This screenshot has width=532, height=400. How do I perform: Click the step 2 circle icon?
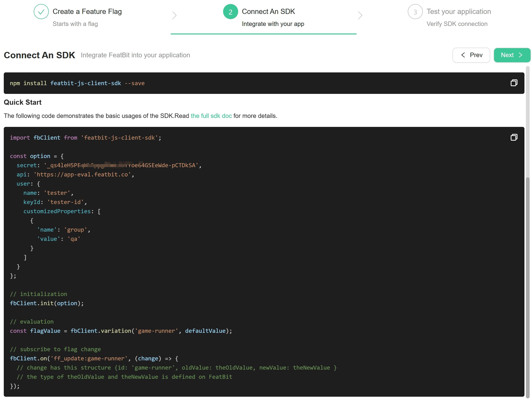[x=230, y=12]
